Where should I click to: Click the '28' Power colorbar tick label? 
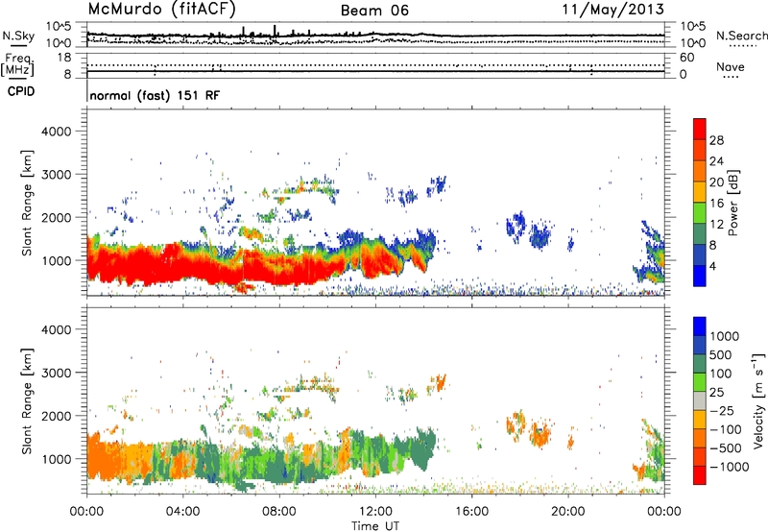[x=716, y=140]
